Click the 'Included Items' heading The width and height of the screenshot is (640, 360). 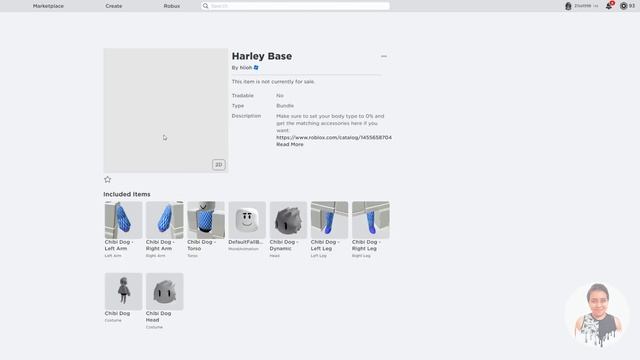[127, 194]
